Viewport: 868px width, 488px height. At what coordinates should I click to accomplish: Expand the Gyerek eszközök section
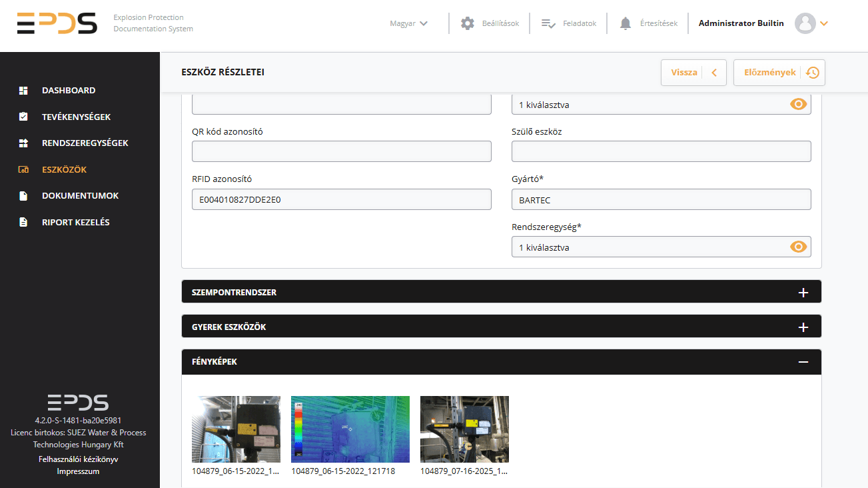point(803,327)
